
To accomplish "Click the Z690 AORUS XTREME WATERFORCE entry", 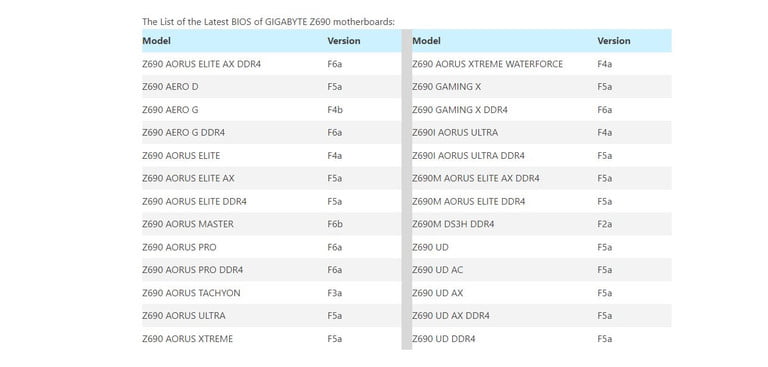I will [x=487, y=64].
